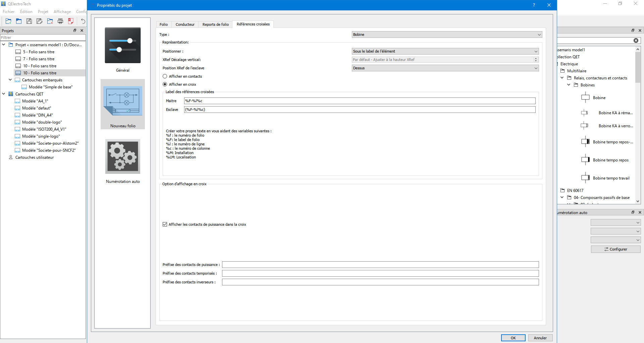Click the Esclave label input field
Screen dimensions: 644x343
pyautogui.click(x=360, y=110)
